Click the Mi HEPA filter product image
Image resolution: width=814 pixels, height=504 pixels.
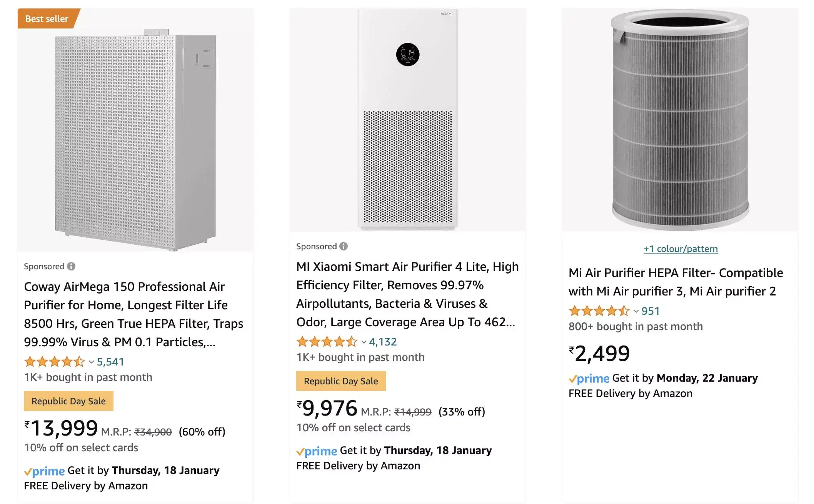click(680, 120)
